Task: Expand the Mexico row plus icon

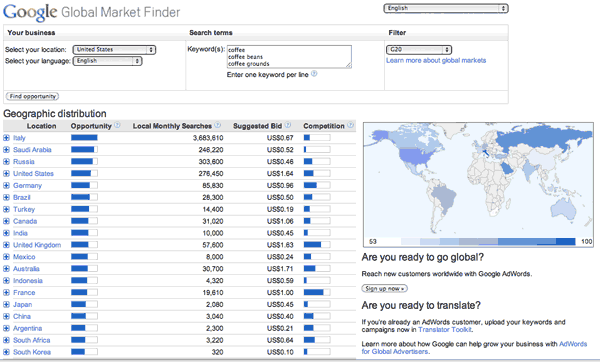Action: (x=6, y=256)
